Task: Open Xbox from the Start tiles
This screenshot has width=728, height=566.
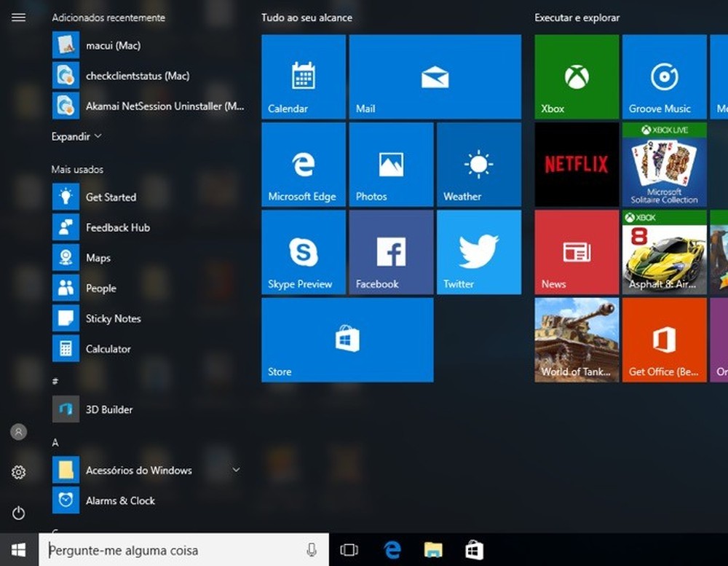Action: click(575, 76)
